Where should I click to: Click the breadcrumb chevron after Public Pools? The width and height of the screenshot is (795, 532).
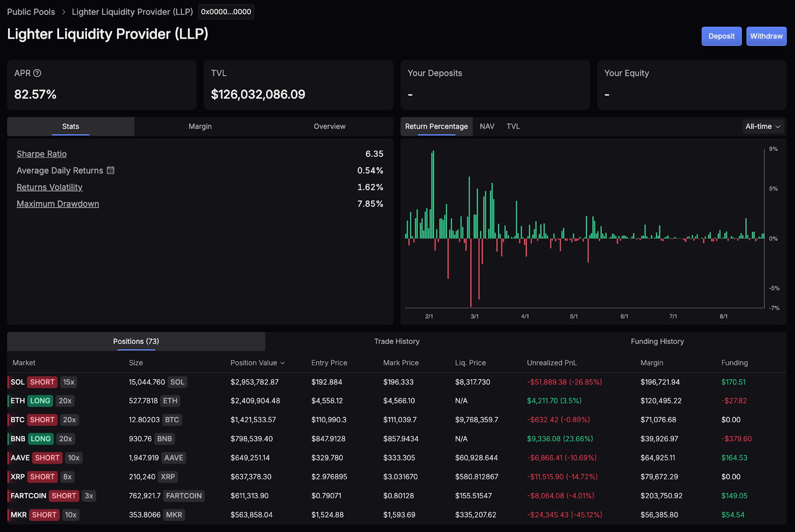(x=64, y=12)
